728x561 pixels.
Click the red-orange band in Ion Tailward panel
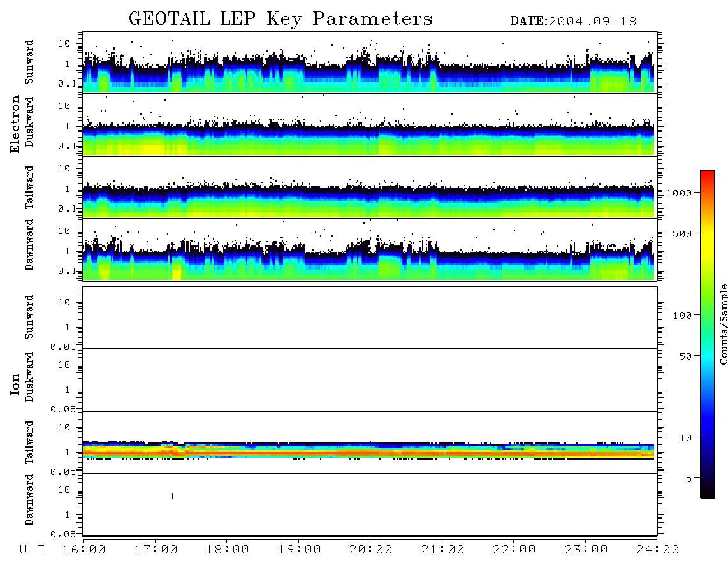368,452
